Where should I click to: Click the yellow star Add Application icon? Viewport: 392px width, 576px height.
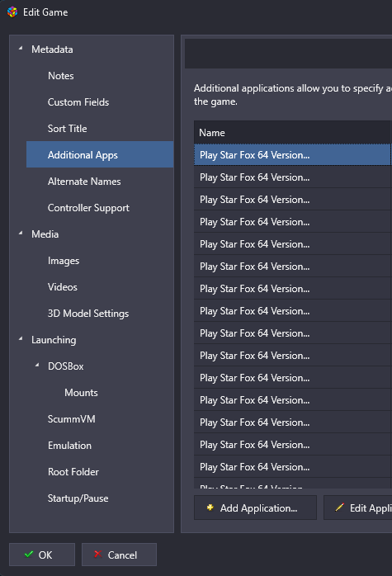point(210,508)
